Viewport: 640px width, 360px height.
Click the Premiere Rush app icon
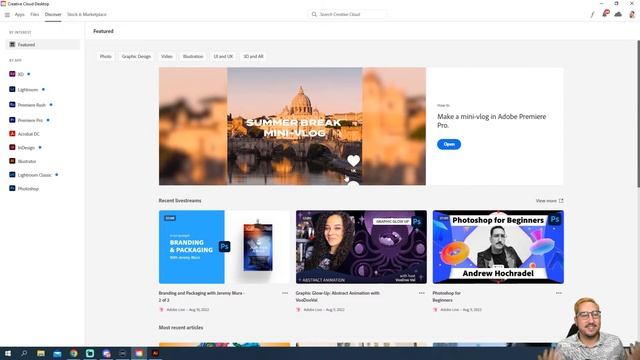[x=12, y=105]
